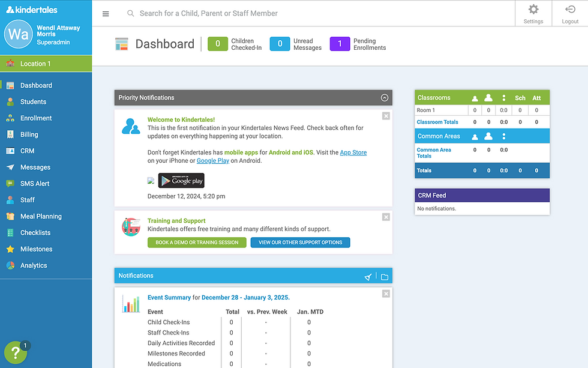
Task: Click the folder icon in Notifications header
Action: pyautogui.click(x=385, y=277)
